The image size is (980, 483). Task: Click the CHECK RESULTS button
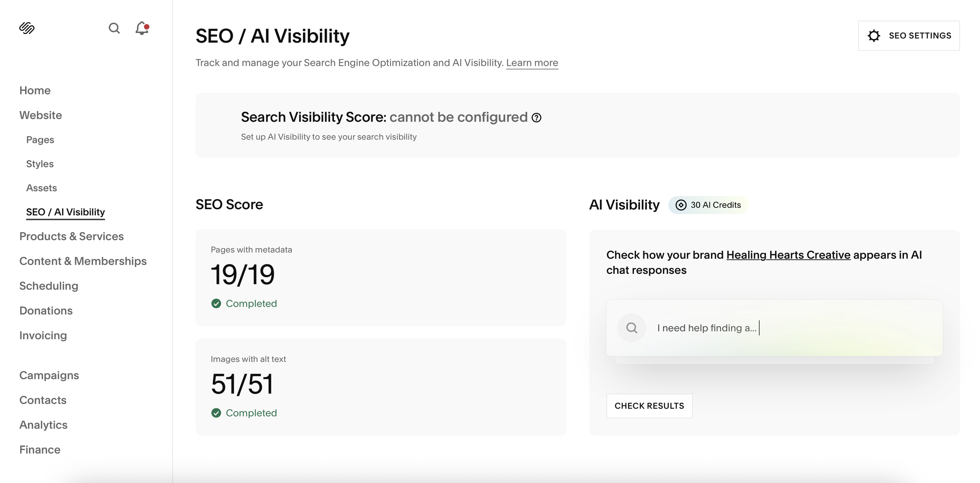click(649, 406)
